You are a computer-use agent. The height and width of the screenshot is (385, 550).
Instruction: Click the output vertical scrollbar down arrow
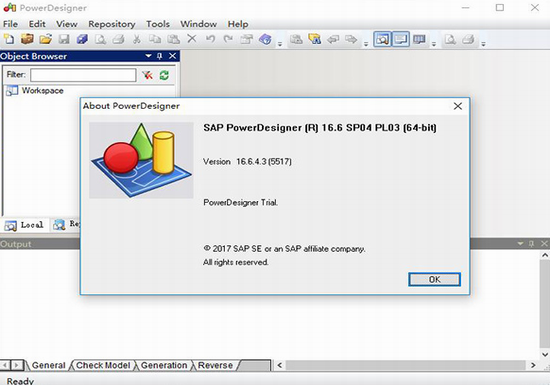pyautogui.click(x=545, y=355)
